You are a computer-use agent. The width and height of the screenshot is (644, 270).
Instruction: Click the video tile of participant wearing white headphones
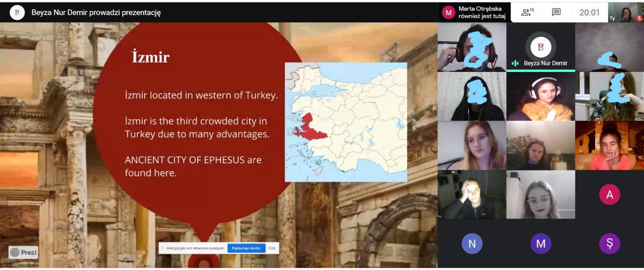tap(541, 96)
